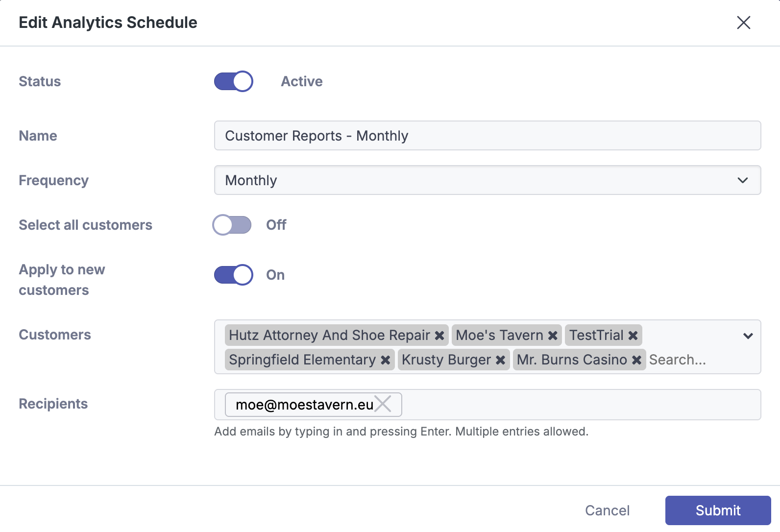
Task: Click into the Name text field
Action: pos(487,136)
